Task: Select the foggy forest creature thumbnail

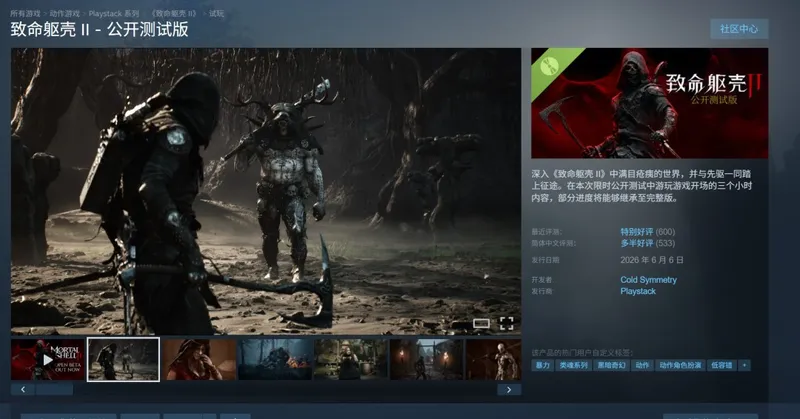Action: point(275,359)
